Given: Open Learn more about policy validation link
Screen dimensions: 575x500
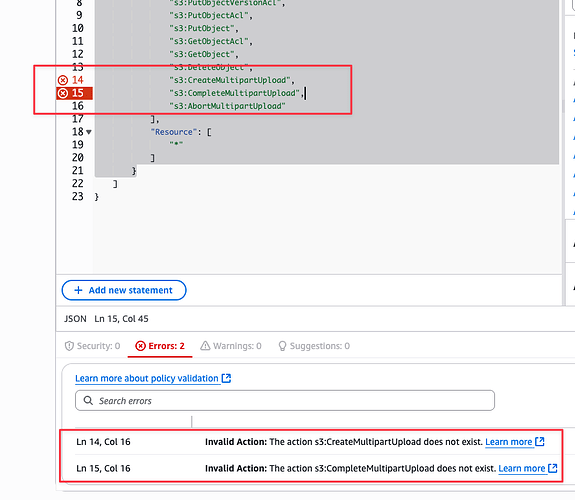Looking at the screenshot, I should point(147,378).
